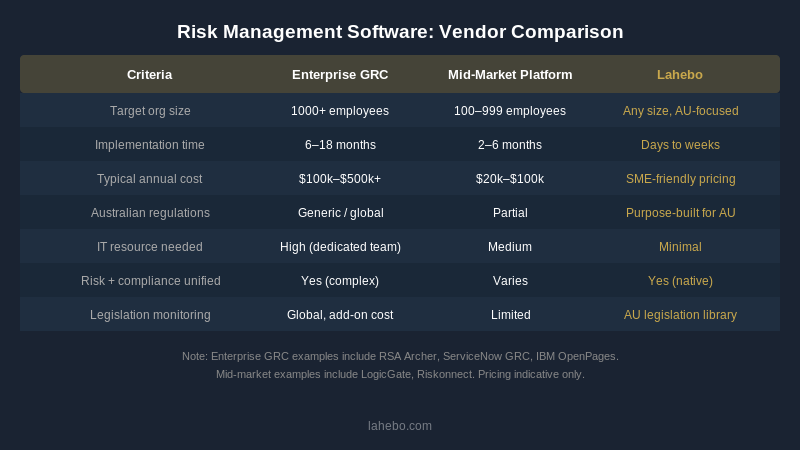800x450 pixels.
Task: Click the 'Target org size' row label
Action: click(150, 111)
